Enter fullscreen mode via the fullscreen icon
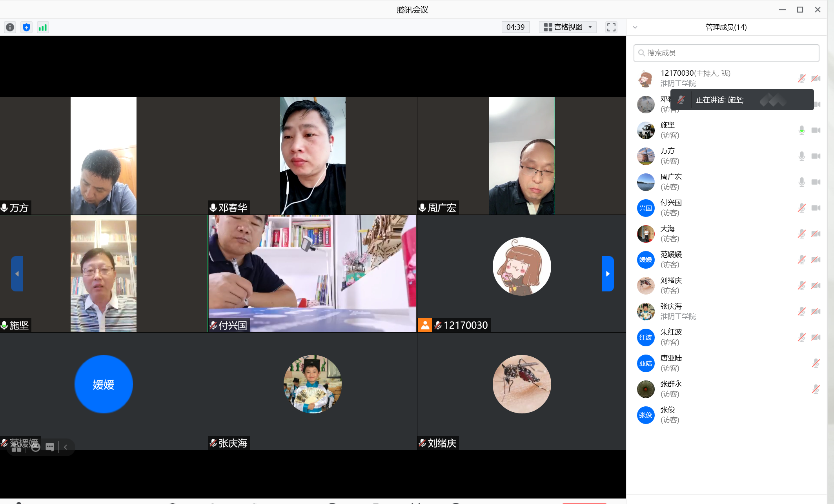 [611, 27]
